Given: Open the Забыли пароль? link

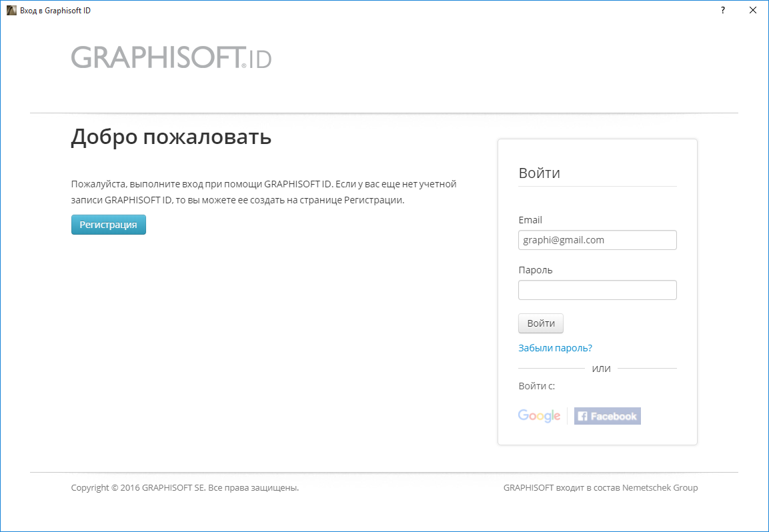Looking at the screenshot, I should pos(555,348).
